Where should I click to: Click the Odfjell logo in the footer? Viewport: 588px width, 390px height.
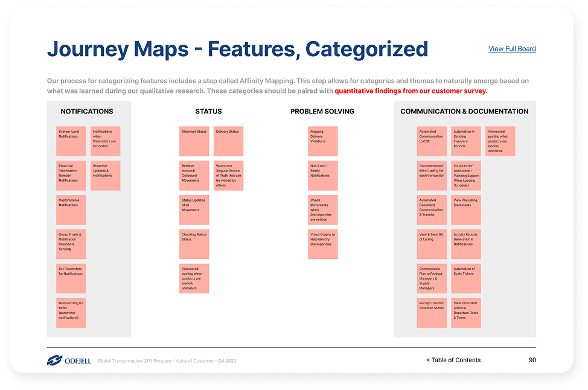point(69,360)
